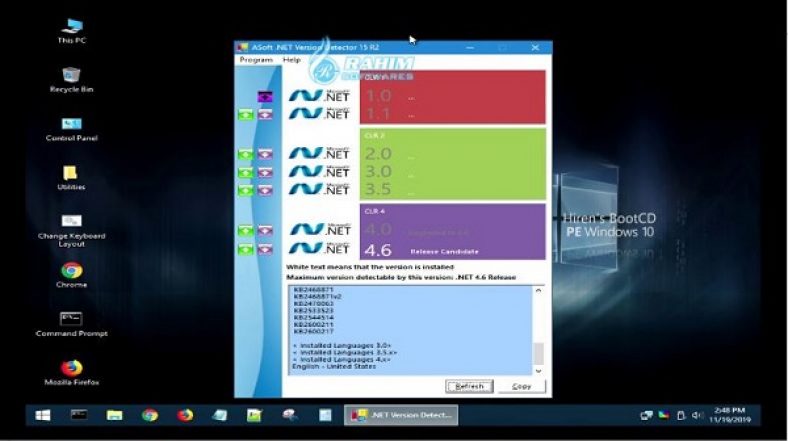Viewport: 788px width, 441px height.
Task: Click the purple icon in the .NET 4.0 row
Action: point(265,231)
